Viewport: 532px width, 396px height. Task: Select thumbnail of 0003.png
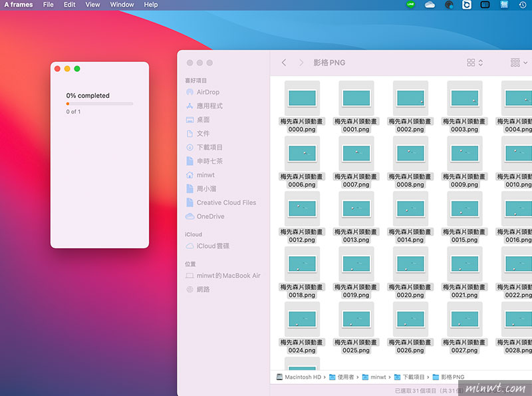(x=465, y=98)
